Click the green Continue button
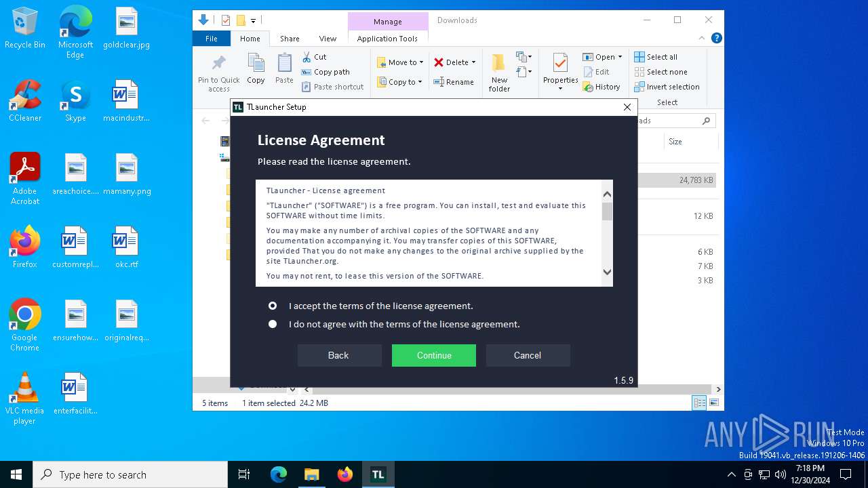 point(434,355)
